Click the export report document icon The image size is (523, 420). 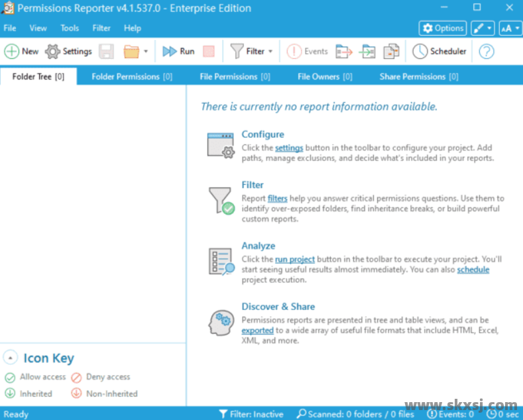(392, 51)
